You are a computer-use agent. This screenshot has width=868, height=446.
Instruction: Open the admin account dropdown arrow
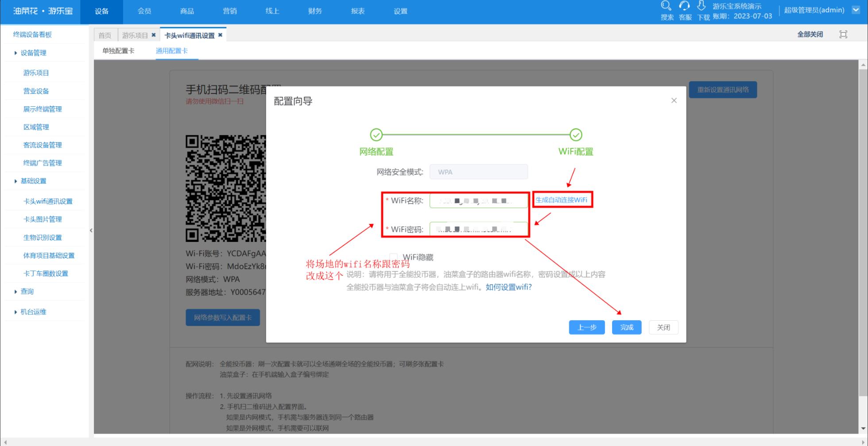pyautogui.click(x=856, y=10)
